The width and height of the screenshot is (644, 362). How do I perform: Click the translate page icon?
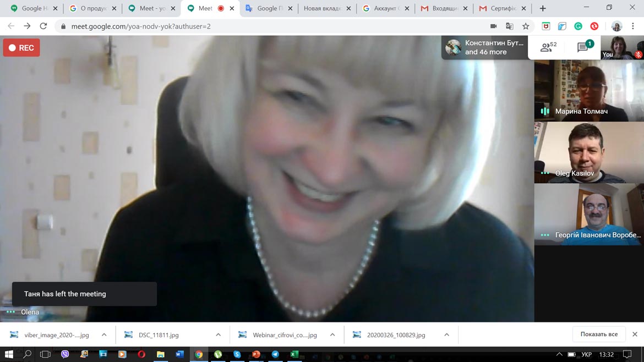pos(510,26)
